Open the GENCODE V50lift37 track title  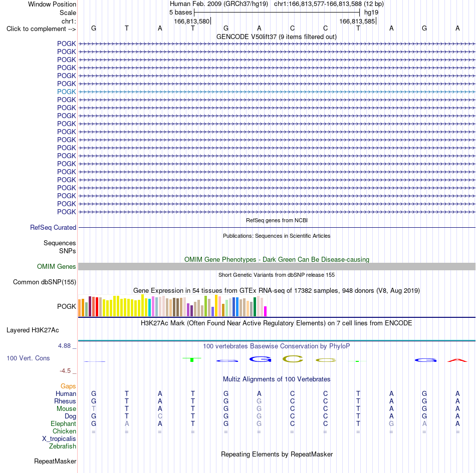[x=277, y=37]
